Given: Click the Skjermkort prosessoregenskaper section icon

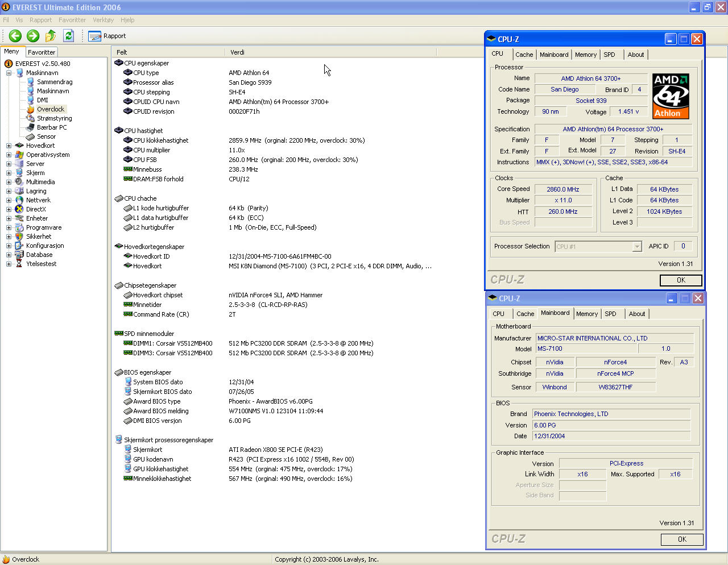Looking at the screenshot, I should (119, 440).
